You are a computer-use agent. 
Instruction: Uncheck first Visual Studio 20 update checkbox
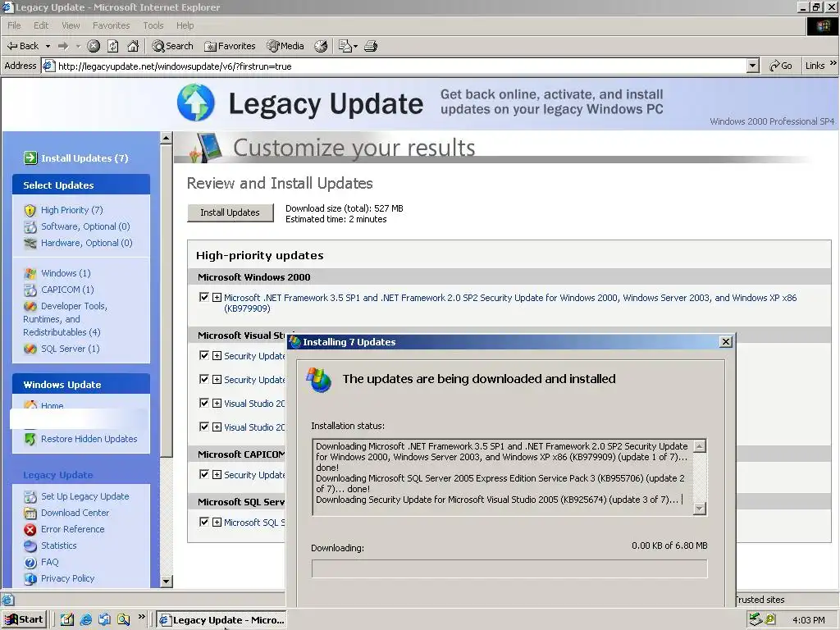(203, 403)
